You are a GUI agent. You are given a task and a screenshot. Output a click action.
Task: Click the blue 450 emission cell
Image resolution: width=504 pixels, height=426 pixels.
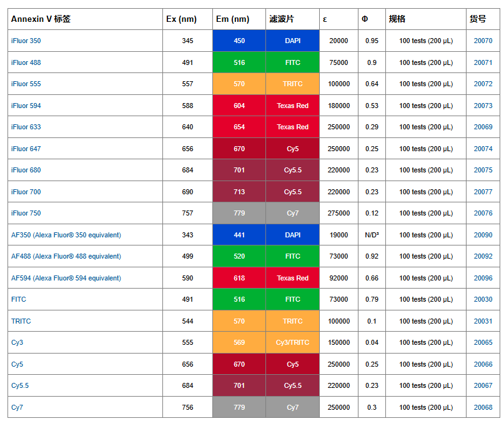(x=239, y=41)
